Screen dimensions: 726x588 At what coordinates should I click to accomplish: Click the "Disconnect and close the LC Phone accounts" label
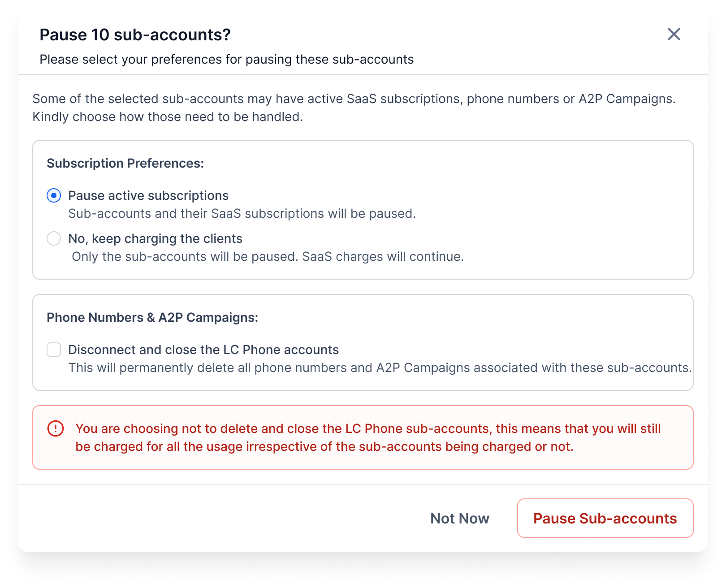click(x=203, y=350)
